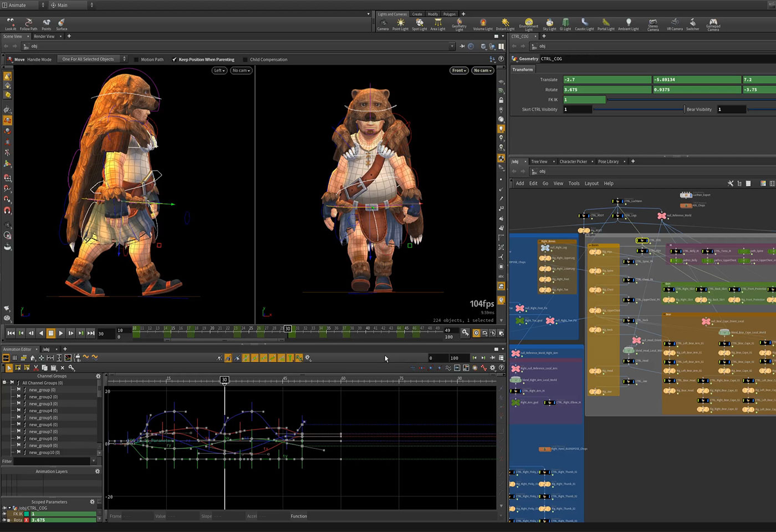Open Channel Groups gear settings
The height and width of the screenshot is (532, 776).
[98, 376]
